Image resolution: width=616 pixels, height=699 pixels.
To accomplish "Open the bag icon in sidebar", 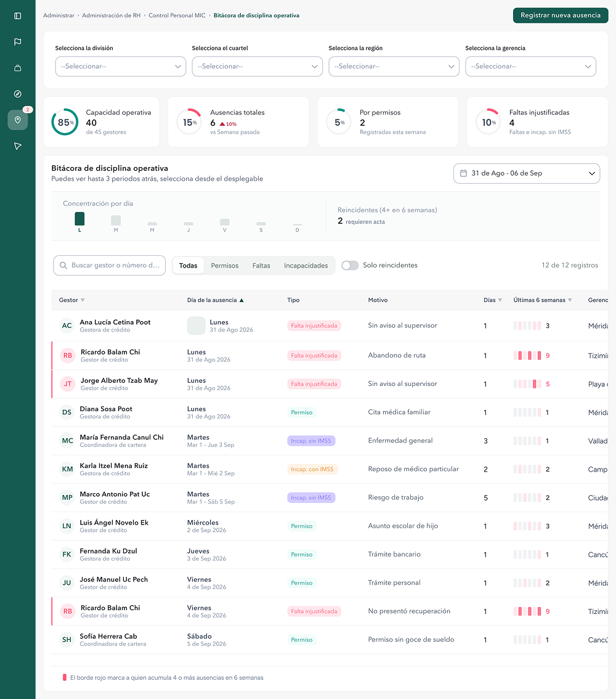I will [x=18, y=68].
